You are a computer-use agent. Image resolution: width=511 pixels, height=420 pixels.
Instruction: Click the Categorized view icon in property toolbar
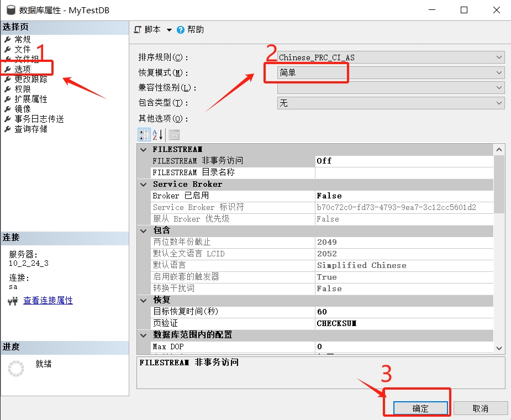pos(144,134)
